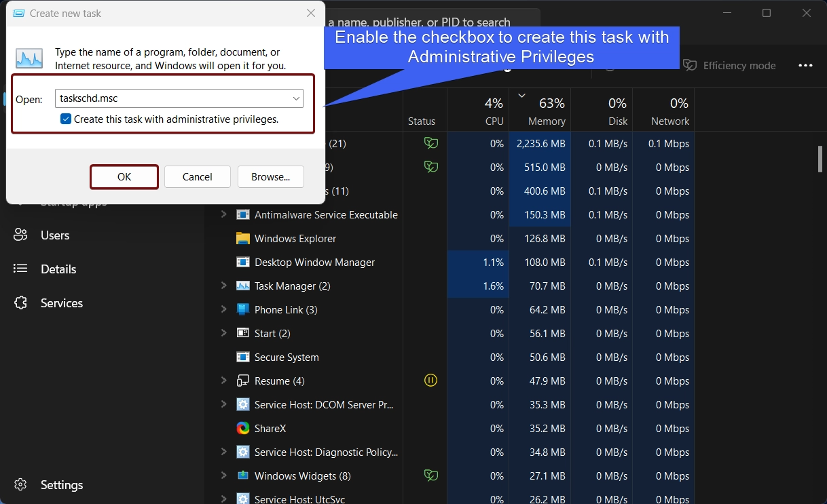
Task: Expand the Phone Link (3) process group
Action: 223,309
